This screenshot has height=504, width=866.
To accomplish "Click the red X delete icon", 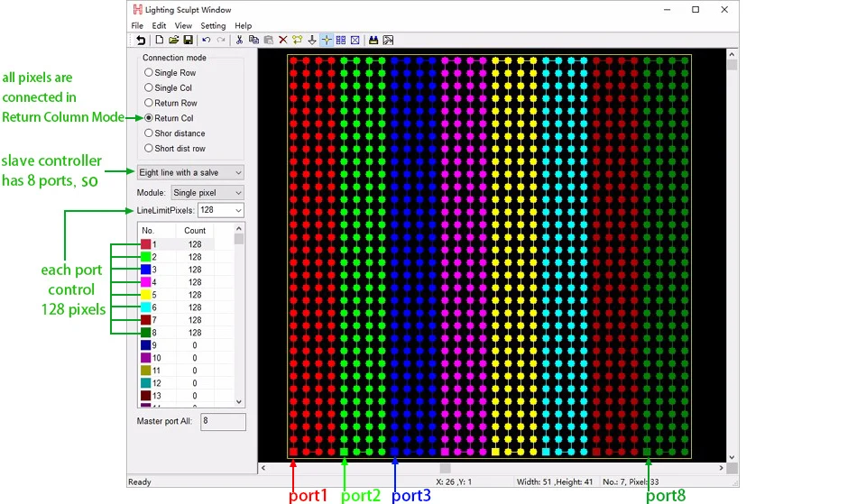I will pos(282,41).
